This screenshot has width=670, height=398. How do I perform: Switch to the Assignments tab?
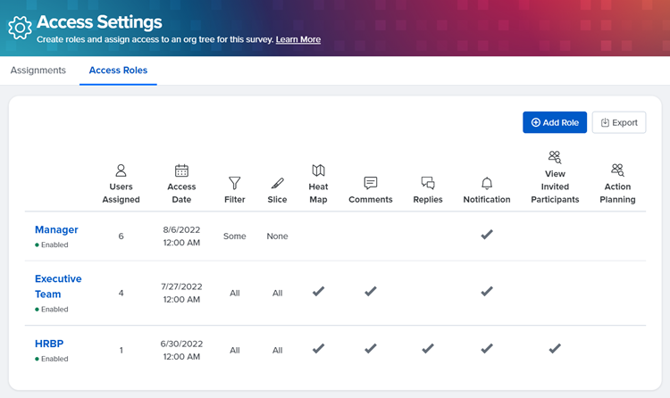[x=38, y=70]
